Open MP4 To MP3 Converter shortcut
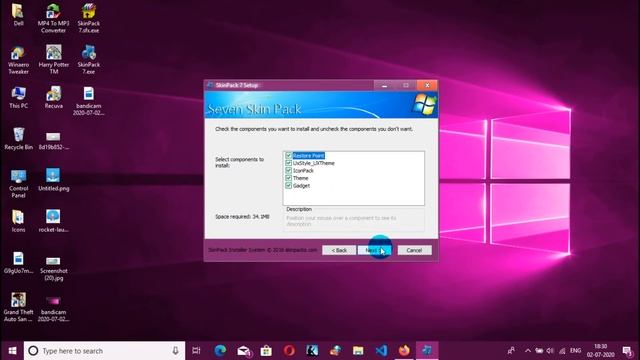Screen dimensions: 640x360 pos(53,18)
